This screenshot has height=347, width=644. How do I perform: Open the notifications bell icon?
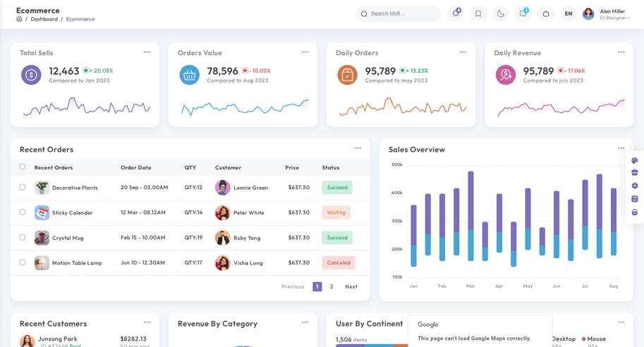[x=456, y=13]
